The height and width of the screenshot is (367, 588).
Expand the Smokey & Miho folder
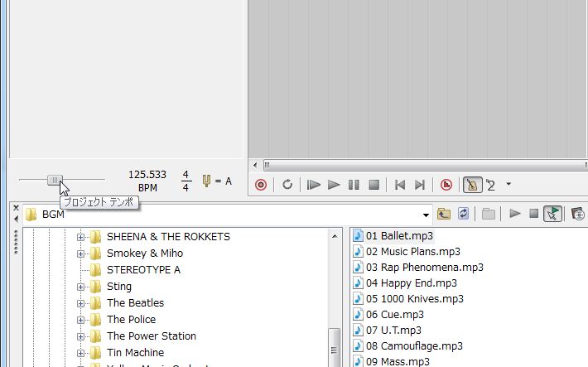point(80,254)
